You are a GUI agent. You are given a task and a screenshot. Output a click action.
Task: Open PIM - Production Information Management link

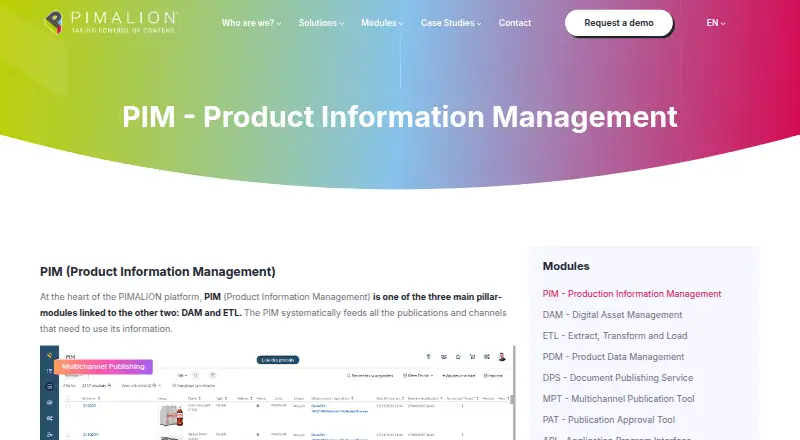coord(632,294)
